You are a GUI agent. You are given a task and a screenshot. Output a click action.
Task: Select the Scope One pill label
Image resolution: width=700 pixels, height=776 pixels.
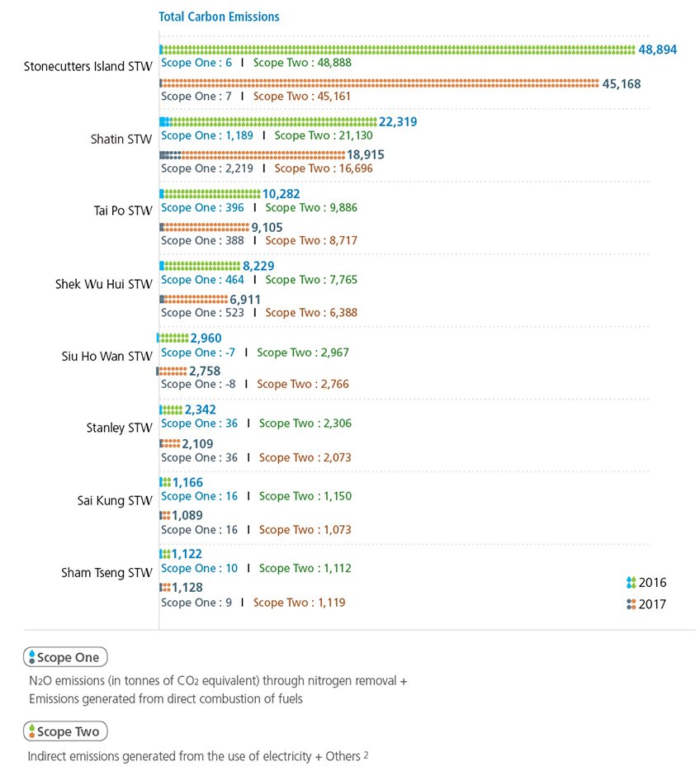[x=65, y=658]
